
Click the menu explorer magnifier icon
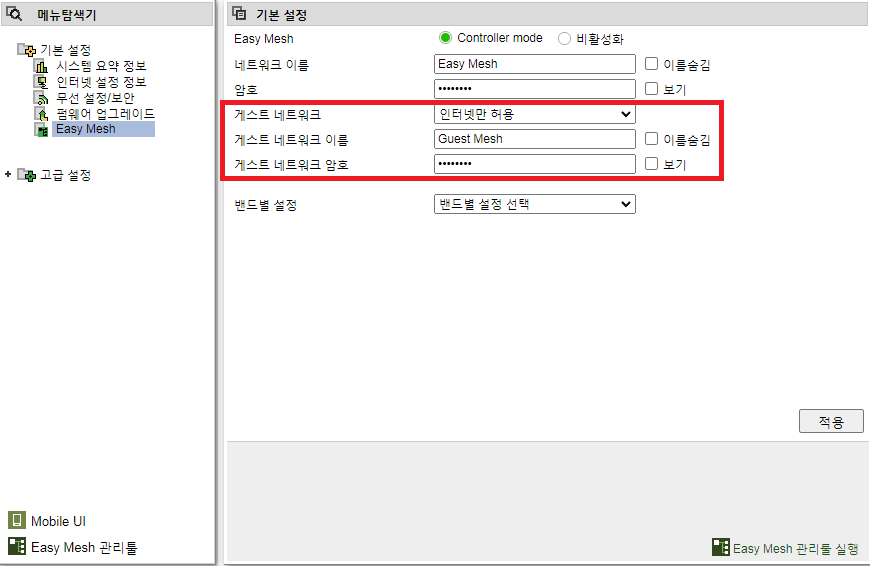[14, 14]
